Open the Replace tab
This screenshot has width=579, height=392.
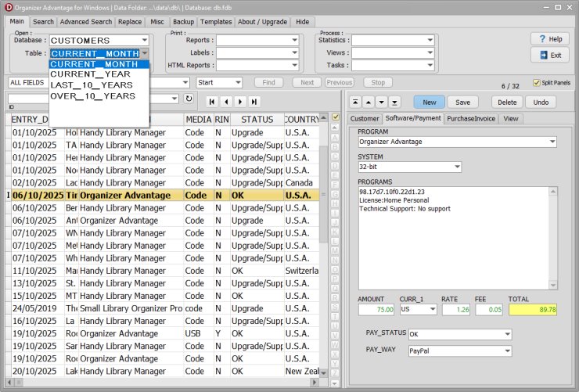click(130, 22)
